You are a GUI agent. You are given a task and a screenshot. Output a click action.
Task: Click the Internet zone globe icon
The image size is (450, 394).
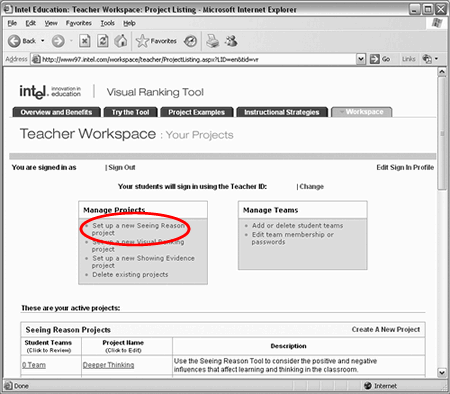(x=368, y=386)
